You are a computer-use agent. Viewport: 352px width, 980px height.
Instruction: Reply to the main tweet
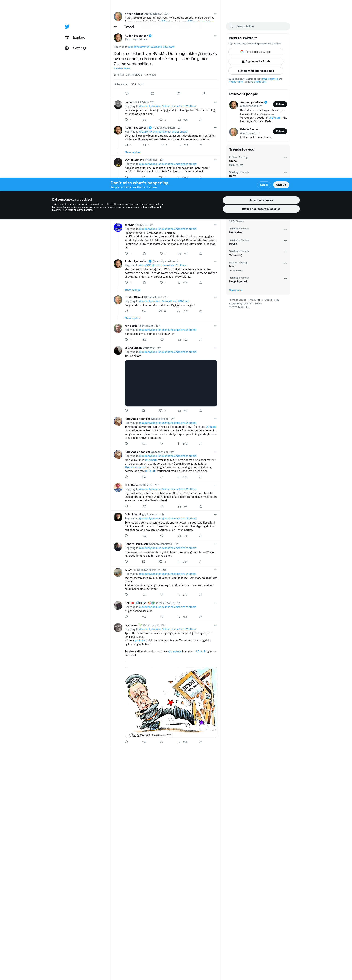(x=126, y=94)
